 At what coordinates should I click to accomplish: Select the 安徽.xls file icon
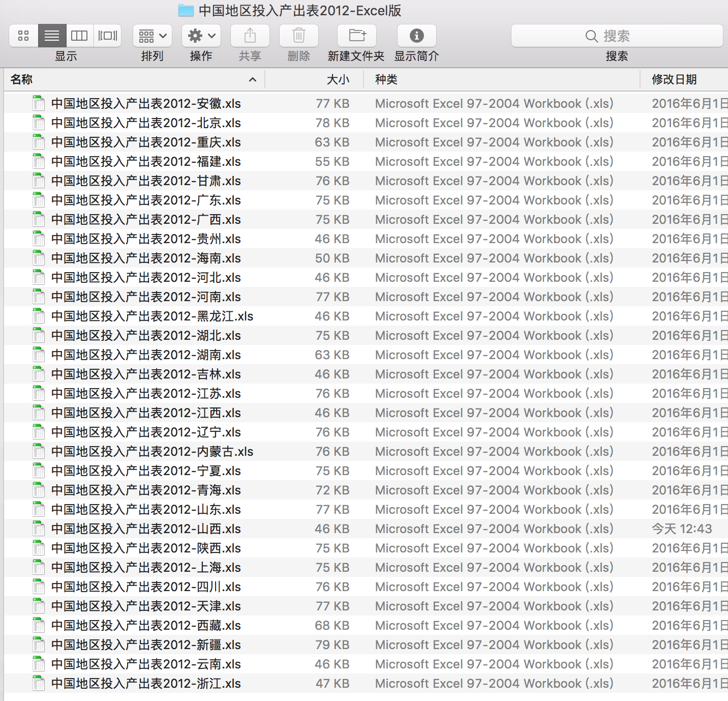[39, 103]
